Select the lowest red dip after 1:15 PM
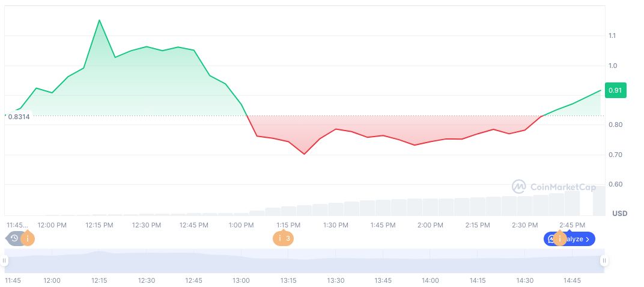 tap(304, 154)
